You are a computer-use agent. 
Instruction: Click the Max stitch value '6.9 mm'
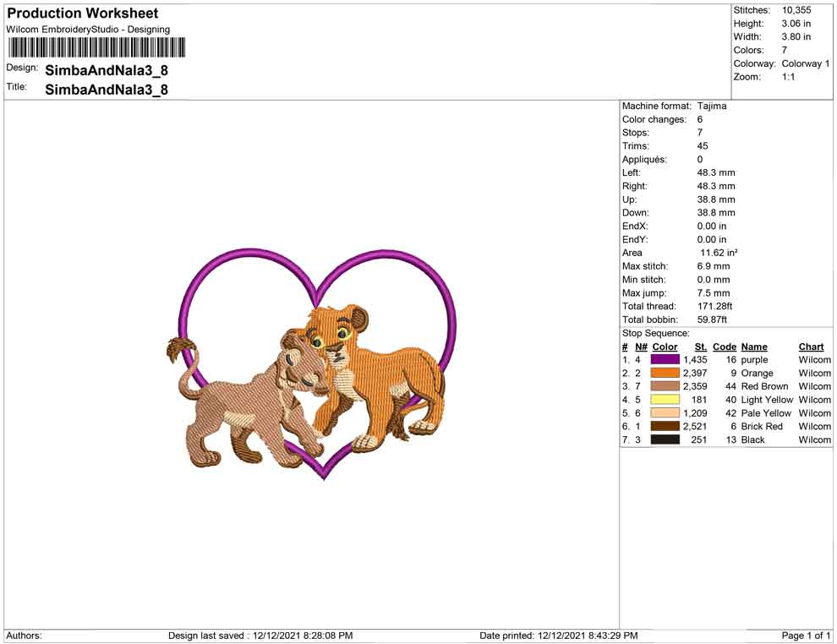(x=714, y=266)
